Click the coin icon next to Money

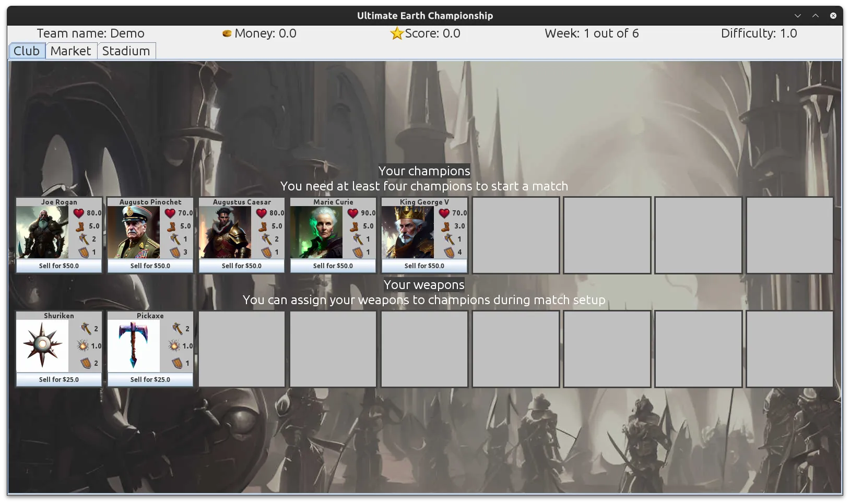point(226,33)
